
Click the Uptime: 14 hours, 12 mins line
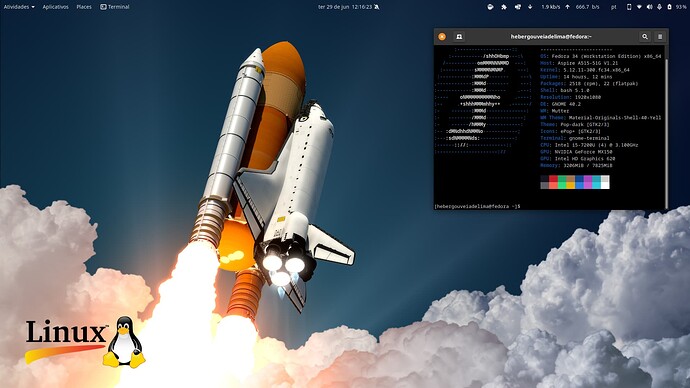click(x=576, y=77)
